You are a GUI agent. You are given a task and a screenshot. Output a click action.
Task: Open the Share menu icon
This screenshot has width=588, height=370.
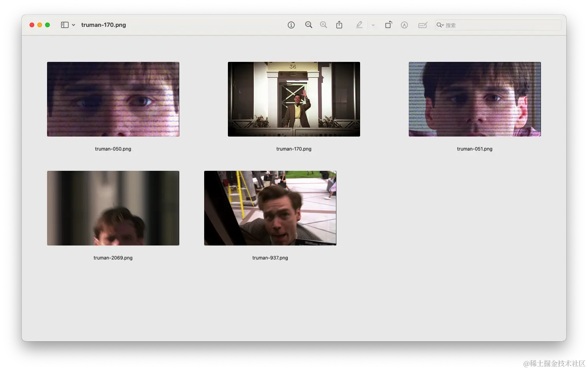[339, 25]
